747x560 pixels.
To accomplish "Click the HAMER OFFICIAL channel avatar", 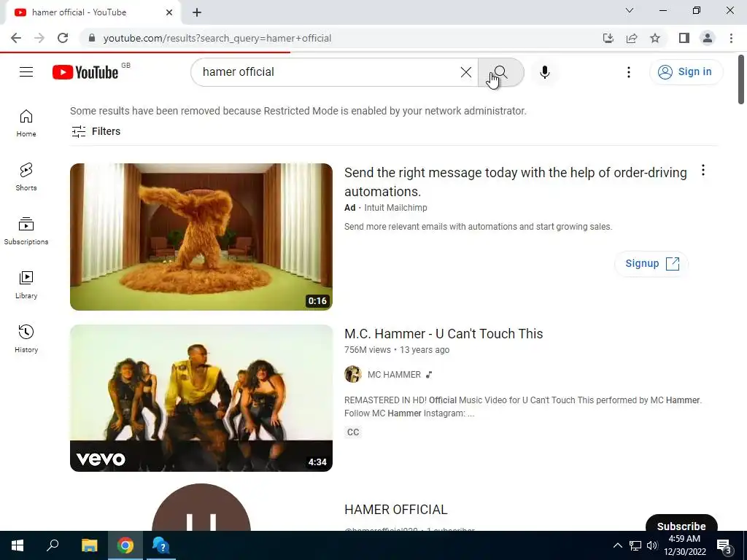I will pos(201,507).
